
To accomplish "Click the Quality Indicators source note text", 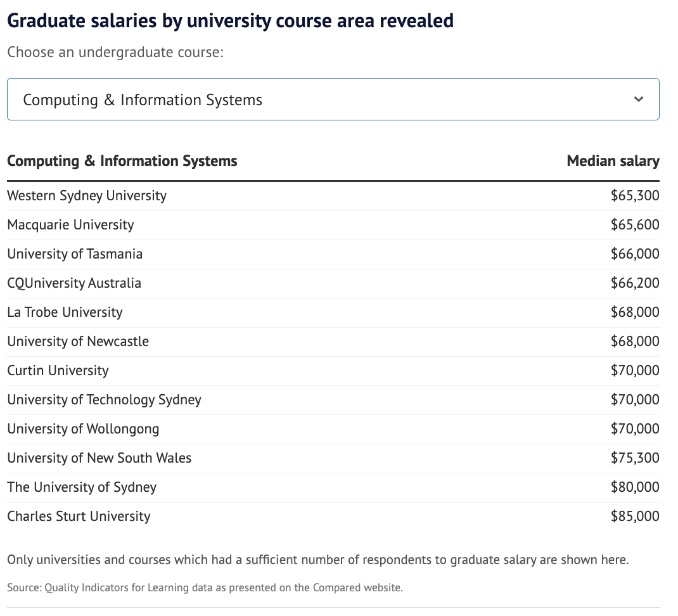I will click(205, 587).
